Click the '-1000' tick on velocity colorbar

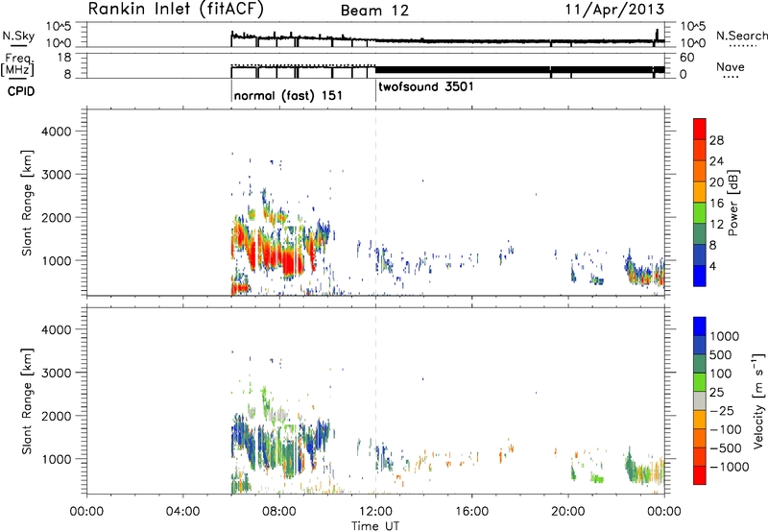tap(730, 467)
